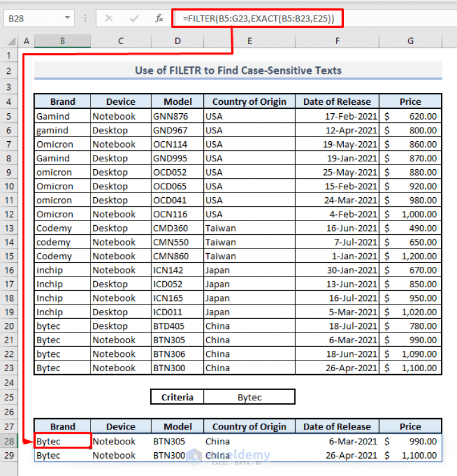Select row 13 header
Image resolution: width=457 pixels, height=476 pixels.
click(9, 228)
